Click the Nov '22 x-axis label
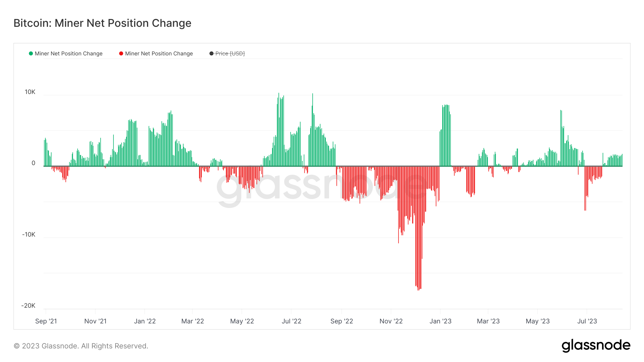Image resolution: width=644 pixels, height=362 pixels. click(391, 321)
